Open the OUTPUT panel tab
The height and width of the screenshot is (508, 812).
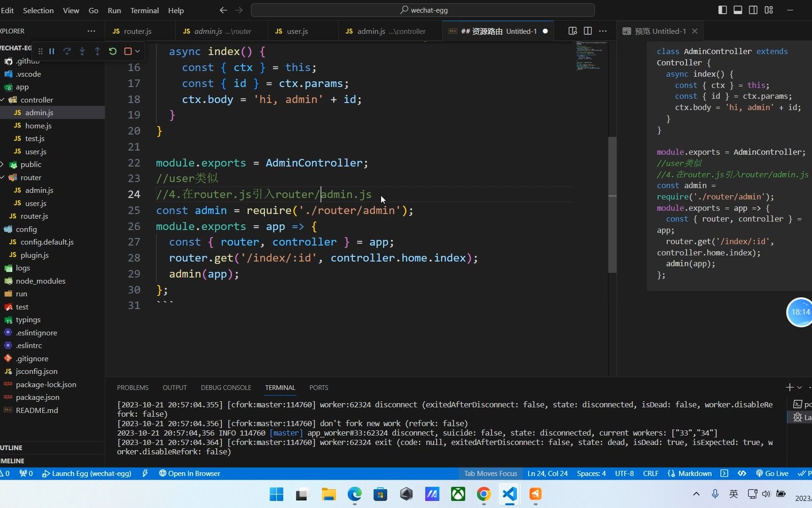175,388
